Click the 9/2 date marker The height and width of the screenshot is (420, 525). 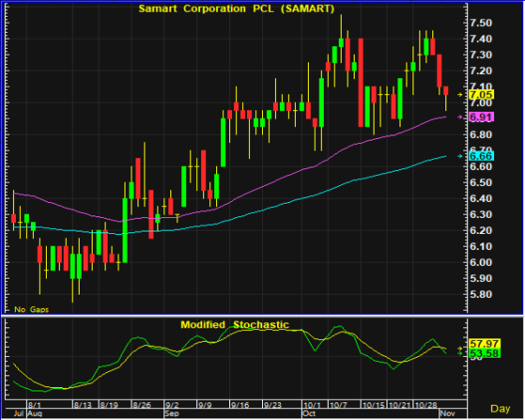[172, 405]
